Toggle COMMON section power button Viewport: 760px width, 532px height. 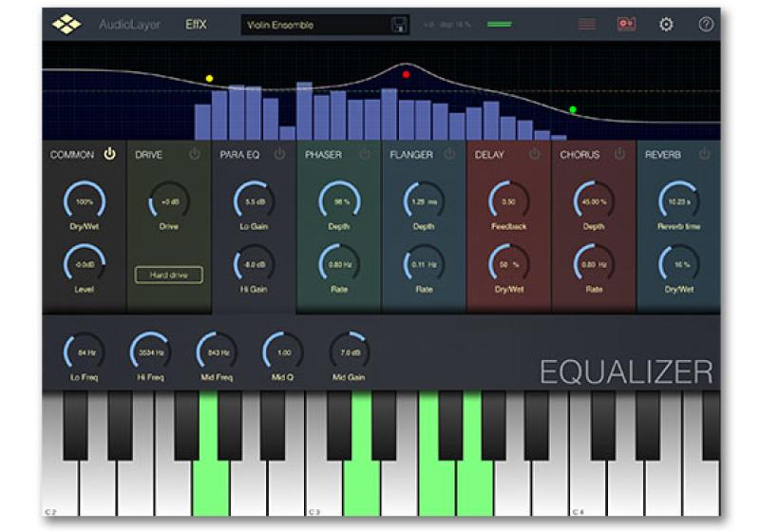pos(110,154)
